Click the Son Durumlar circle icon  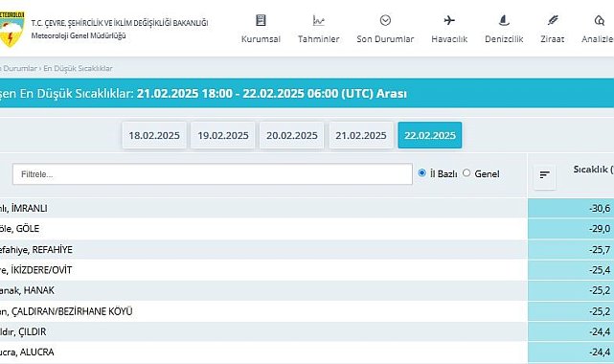385,20
